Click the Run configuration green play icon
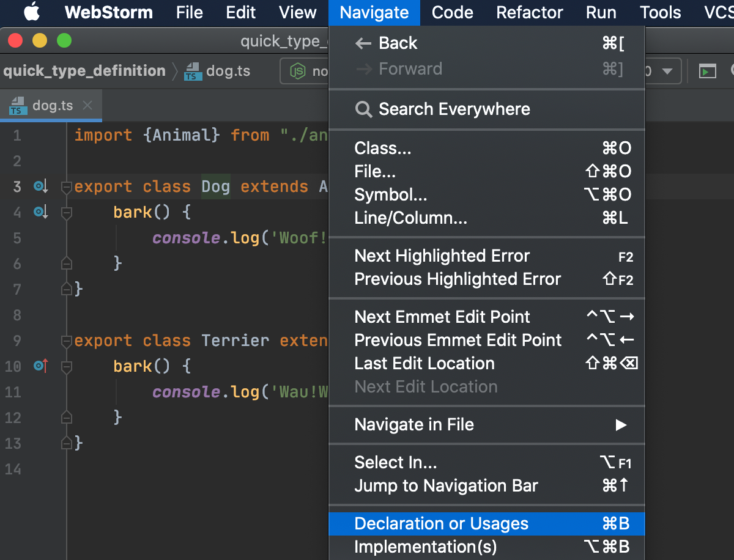The height and width of the screenshot is (560, 734). pyautogui.click(x=707, y=71)
